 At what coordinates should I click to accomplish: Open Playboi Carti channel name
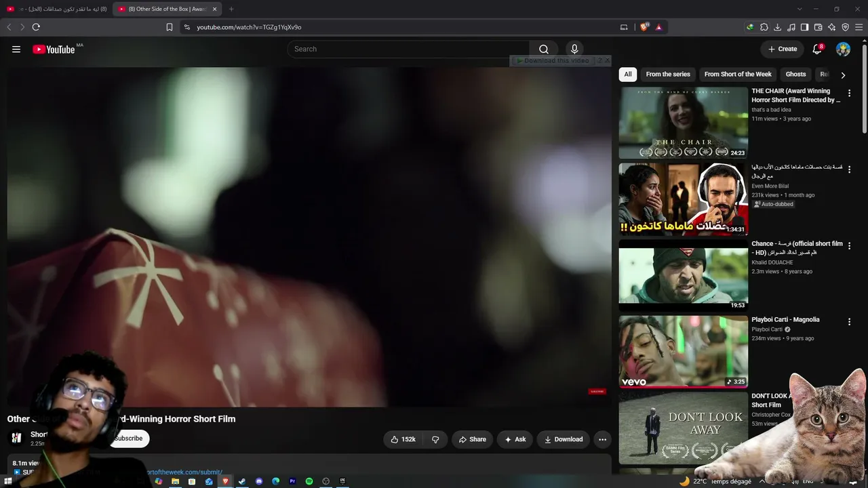click(767, 329)
